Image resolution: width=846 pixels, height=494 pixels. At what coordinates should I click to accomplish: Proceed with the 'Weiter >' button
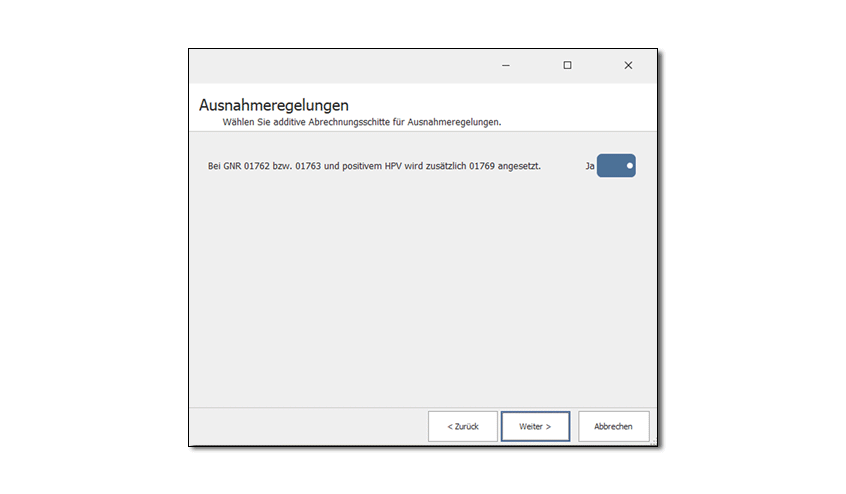tap(535, 426)
